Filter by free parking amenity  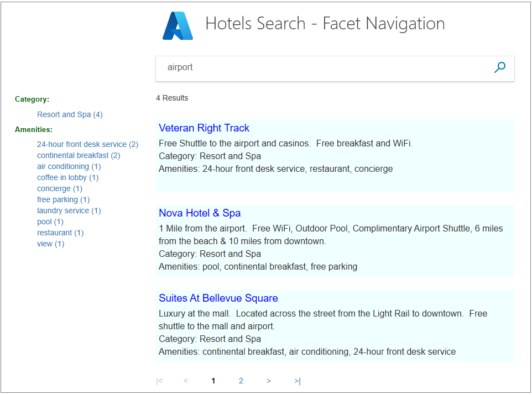pos(63,199)
